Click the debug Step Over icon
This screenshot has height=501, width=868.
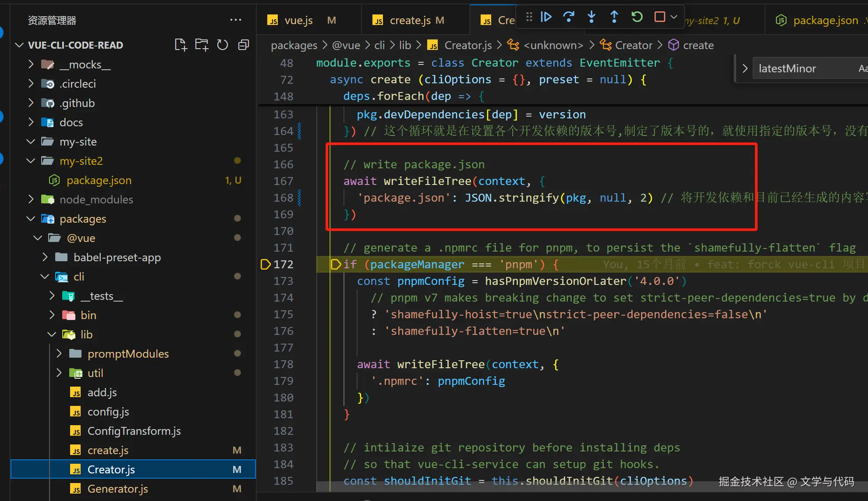pyautogui.click(x=569, y=17)
